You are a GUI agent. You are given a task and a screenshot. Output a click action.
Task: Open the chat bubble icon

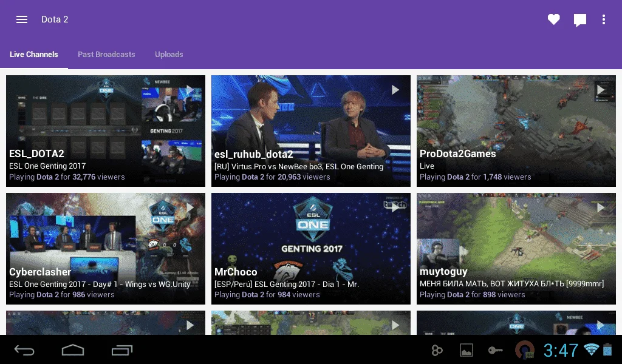click(580, 20)
